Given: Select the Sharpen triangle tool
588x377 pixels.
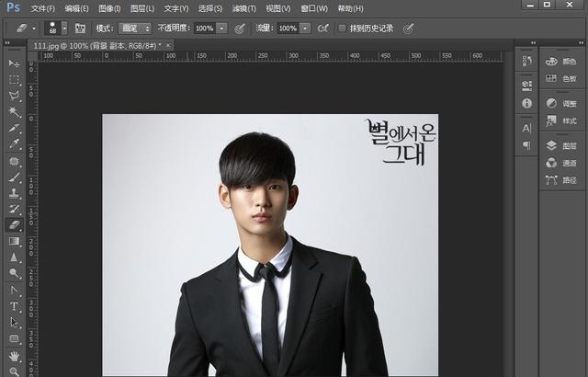Looking at the screenshot, I should [x=14, y=257].
